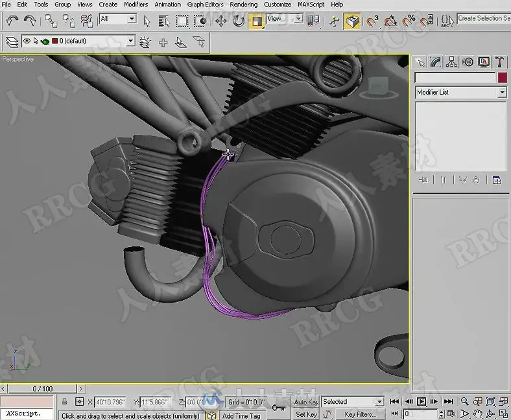
Task: Click Select Objects in Current Layer icon
Action: (x=181, y=42)
